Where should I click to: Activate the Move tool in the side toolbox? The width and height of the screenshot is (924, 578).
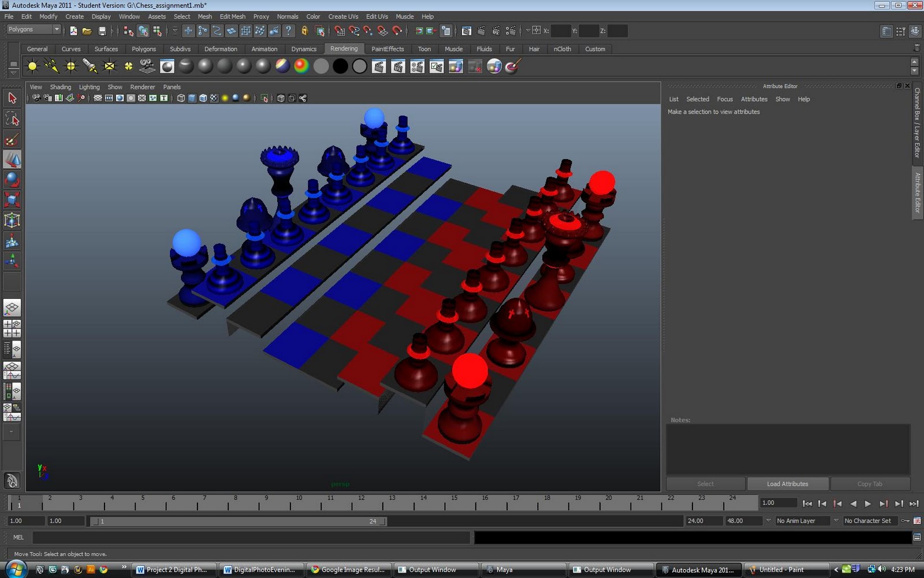click(x=12, y=159)
